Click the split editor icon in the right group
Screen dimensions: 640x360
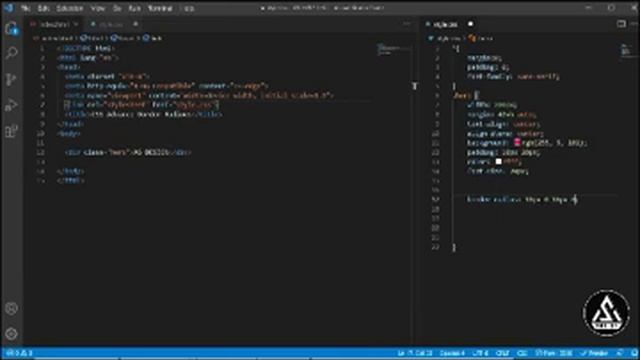(621, 24)
